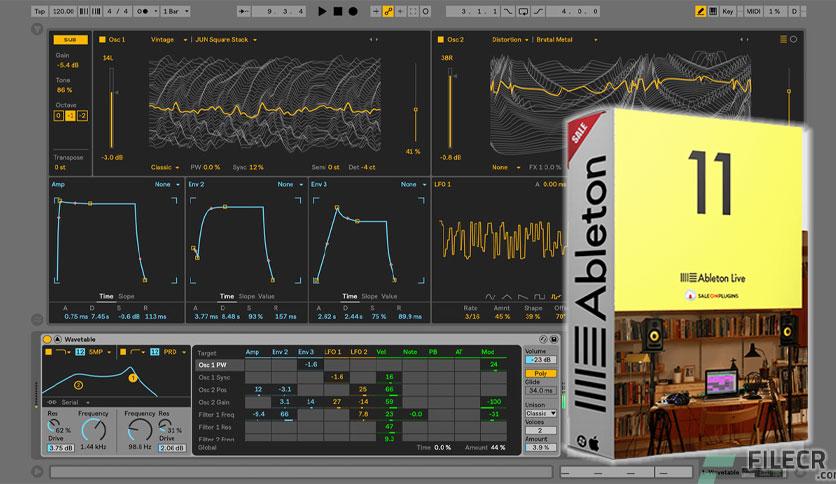Select Sub octave -1 button
Viewport: 836px width, 484px height.
click(70, 116)
